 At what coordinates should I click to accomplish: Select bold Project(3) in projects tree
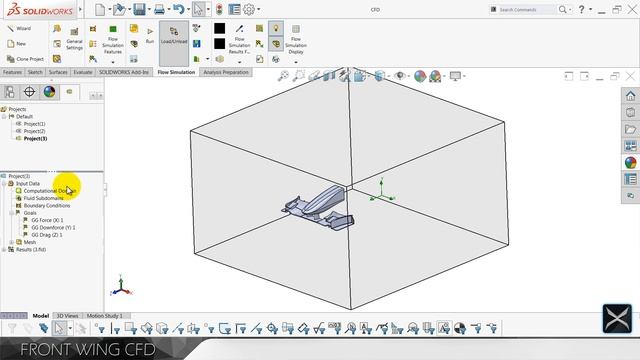coord(35,138)
